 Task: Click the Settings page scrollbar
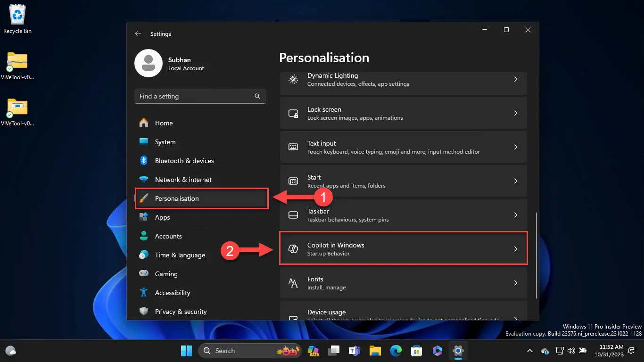(537, 255)
